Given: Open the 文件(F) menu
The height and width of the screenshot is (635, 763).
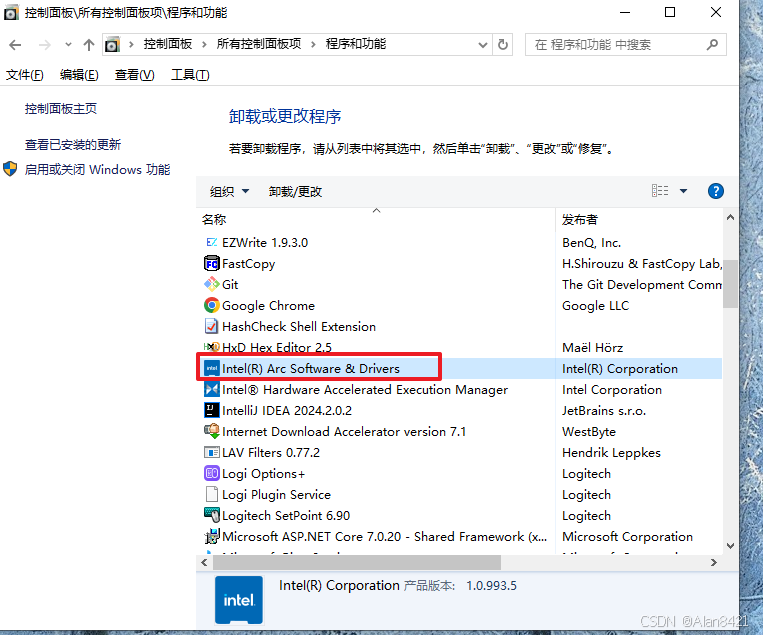Looking at the screenshot, I should [x=24, y=74].
